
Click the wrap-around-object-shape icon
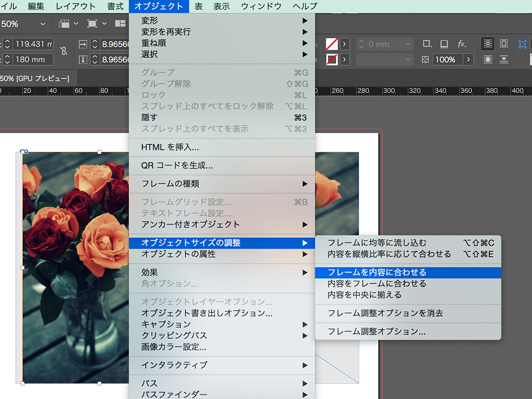pyautogui.click(x=488, y=59)
